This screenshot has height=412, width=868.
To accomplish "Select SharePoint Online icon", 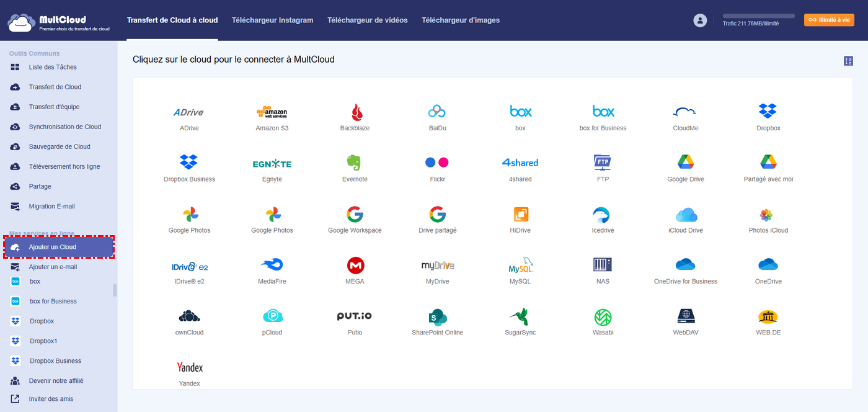I will (x=437, y=316).
